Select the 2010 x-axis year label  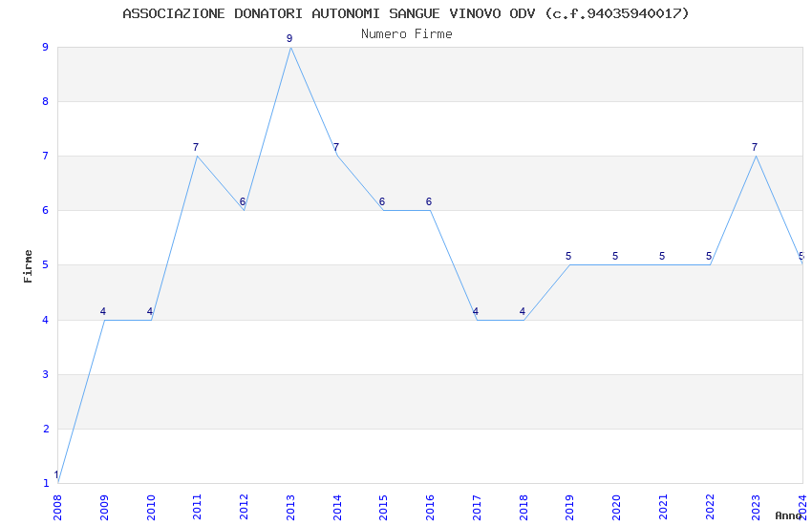151,507
